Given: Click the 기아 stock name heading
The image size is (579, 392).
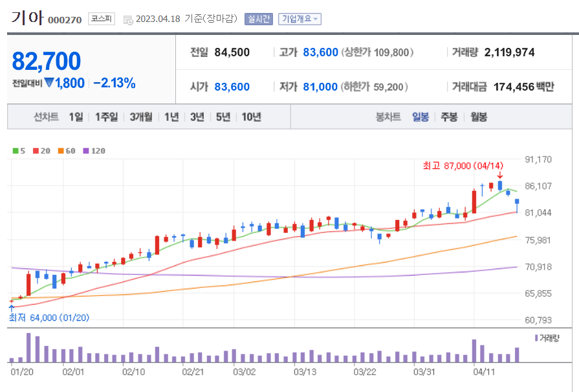Looking at the screenshot, I should coord(27,17).
